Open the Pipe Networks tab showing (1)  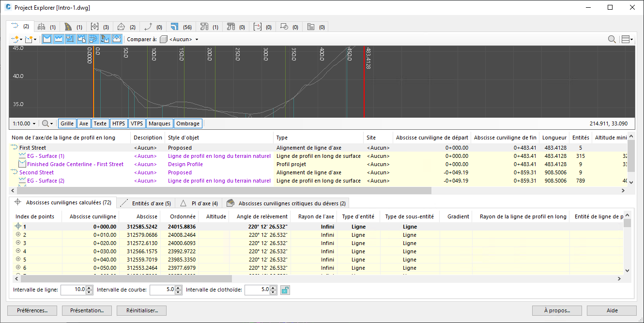pyautogui.click(x=210, y=27)
